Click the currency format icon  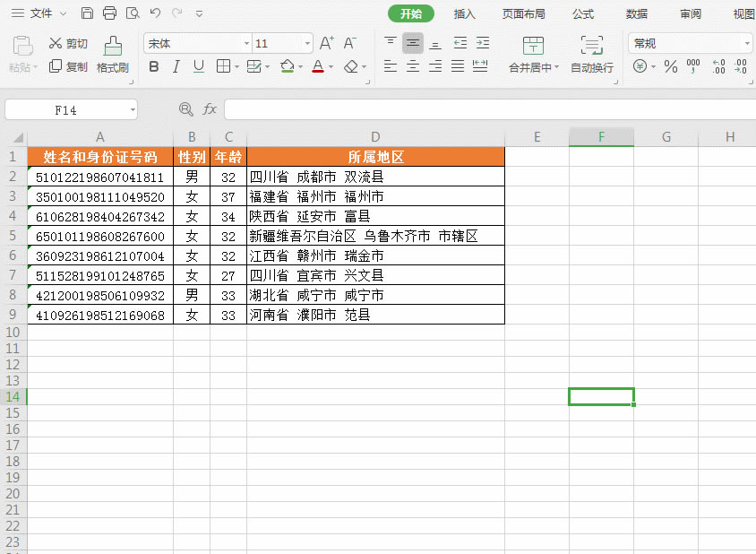[x=640, y=66]
